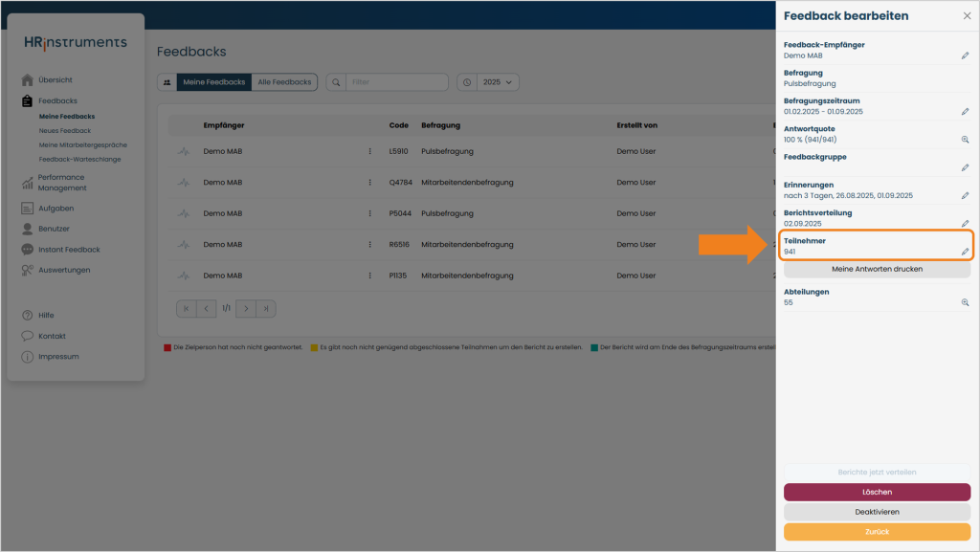Open the Übersicht home icon

point(27,80)
